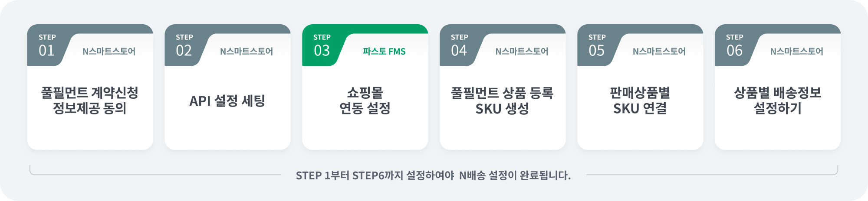The image size is (868, 201).
Task: Open the 상품별 배송정보 설정하기 card
Action: click(778, 87)
